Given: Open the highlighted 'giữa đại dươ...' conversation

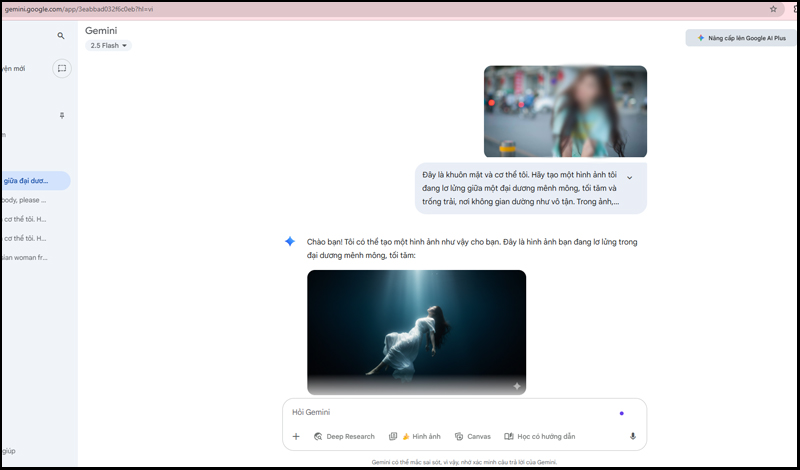Looking at the screenshot, I should [x=30, y=181].
